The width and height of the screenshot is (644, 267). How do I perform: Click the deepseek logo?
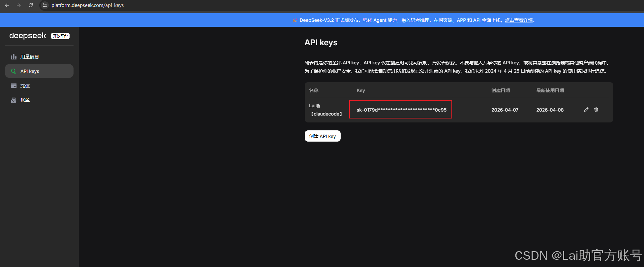pos(28,36)
